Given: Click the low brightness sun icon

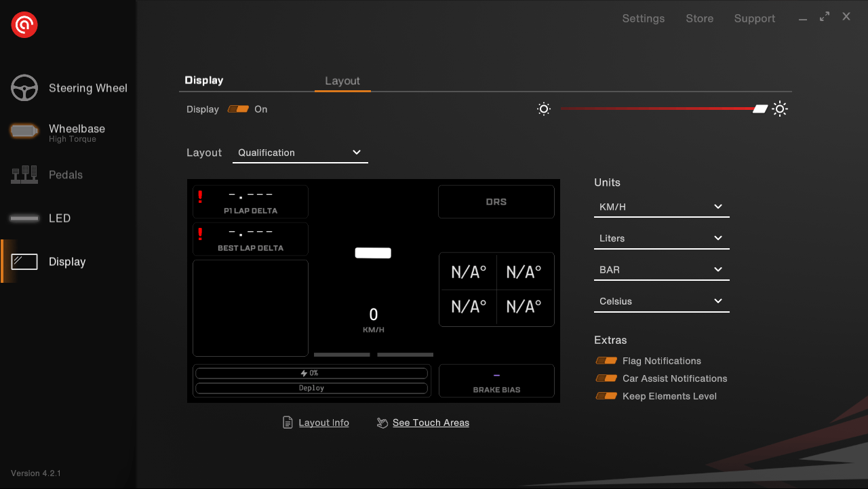Looking at the screenshot, I should (x=543, y=109).
